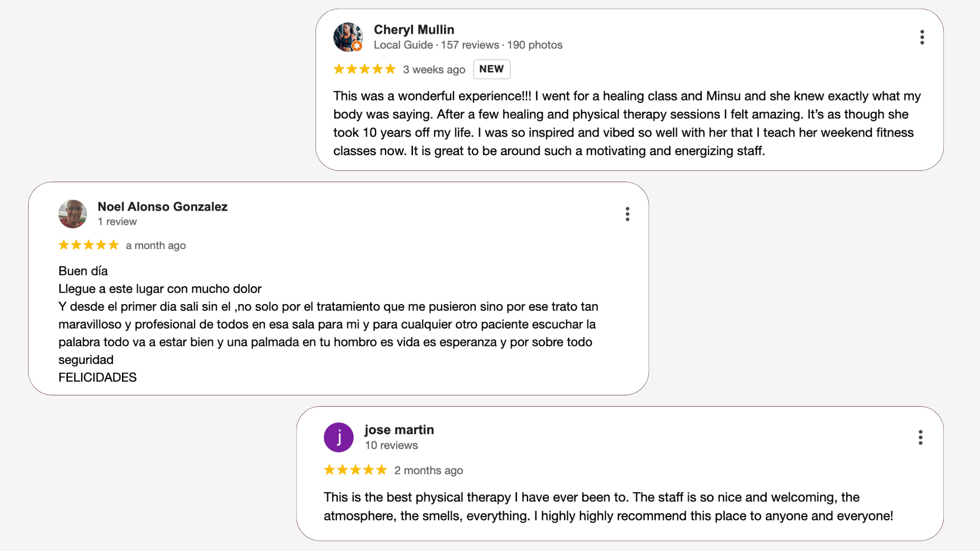
Task: Click Cheryl Mullin's profile photo
Action: 348,37
